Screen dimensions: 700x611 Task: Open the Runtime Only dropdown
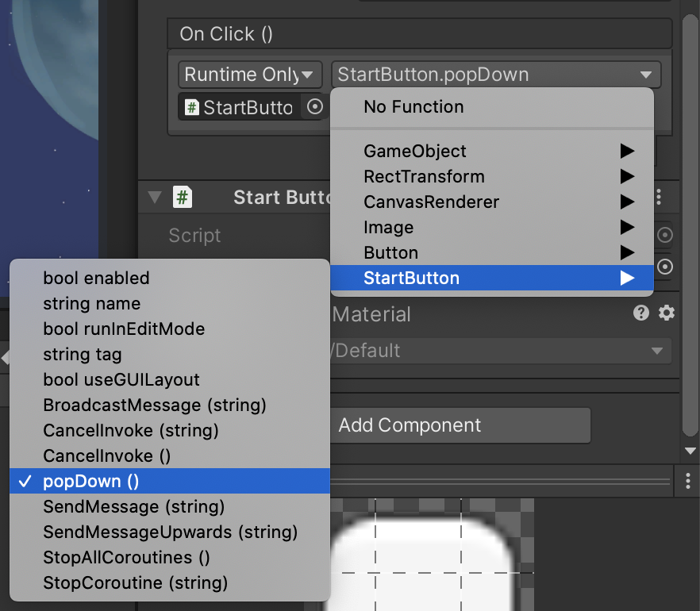pyautogui.click(x=249, y=74)
